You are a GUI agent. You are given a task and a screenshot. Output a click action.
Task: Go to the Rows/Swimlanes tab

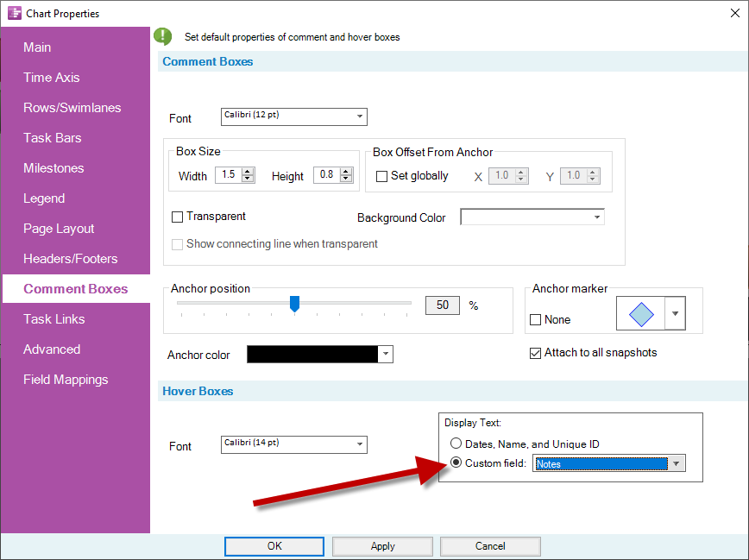pyautogui.click(x=72, y=108)
